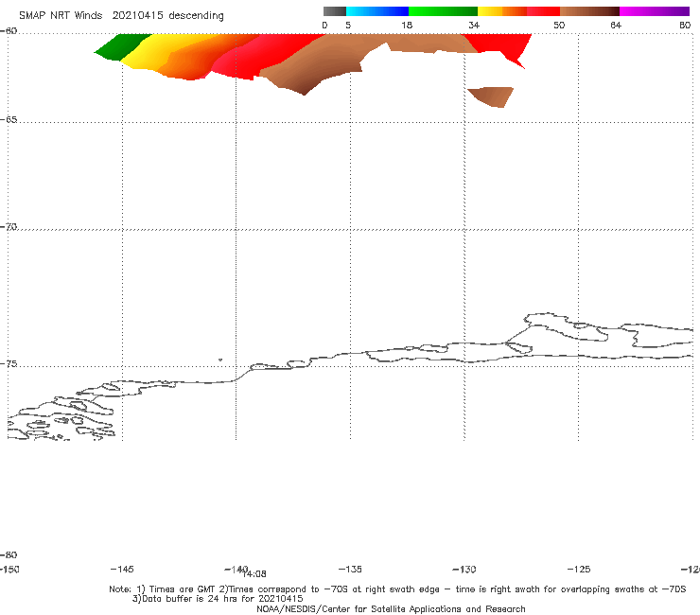Click the red wind region at swath's right end
Screen dimensions: 700x615
click(x=500, y=44)
